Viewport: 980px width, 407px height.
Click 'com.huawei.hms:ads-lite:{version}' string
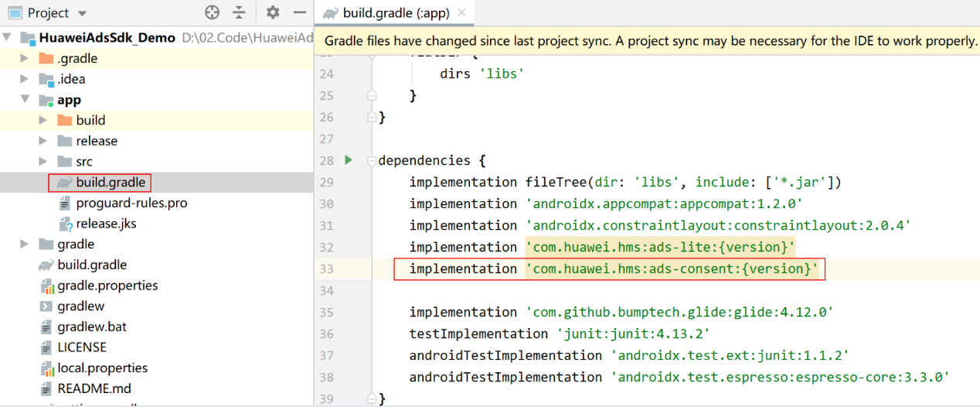coord(660,247)
